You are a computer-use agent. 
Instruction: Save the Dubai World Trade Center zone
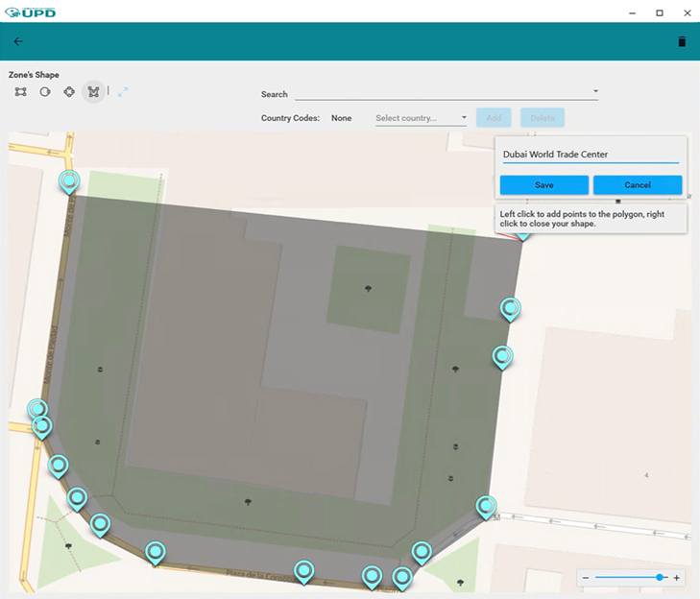(543, 185)
